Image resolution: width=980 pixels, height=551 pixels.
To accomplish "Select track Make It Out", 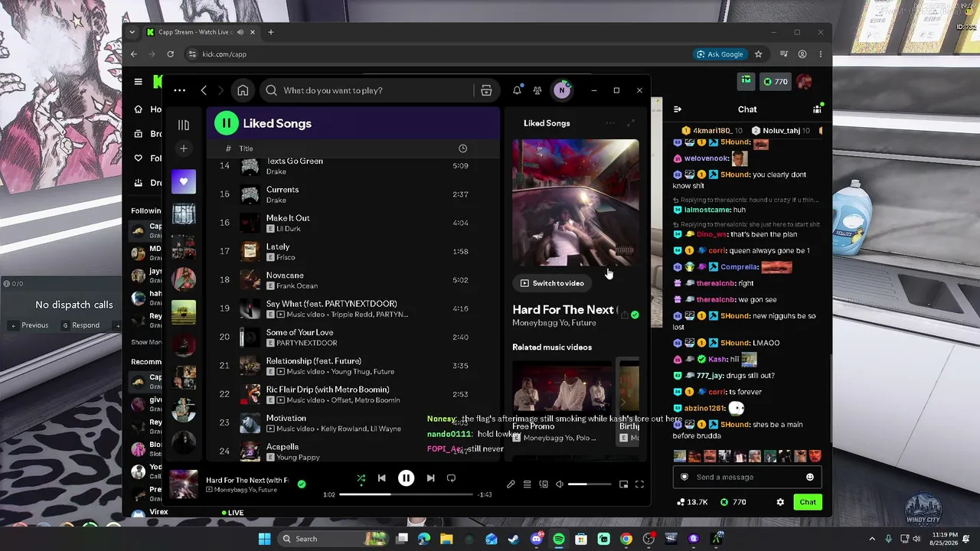I will [353, 223].
